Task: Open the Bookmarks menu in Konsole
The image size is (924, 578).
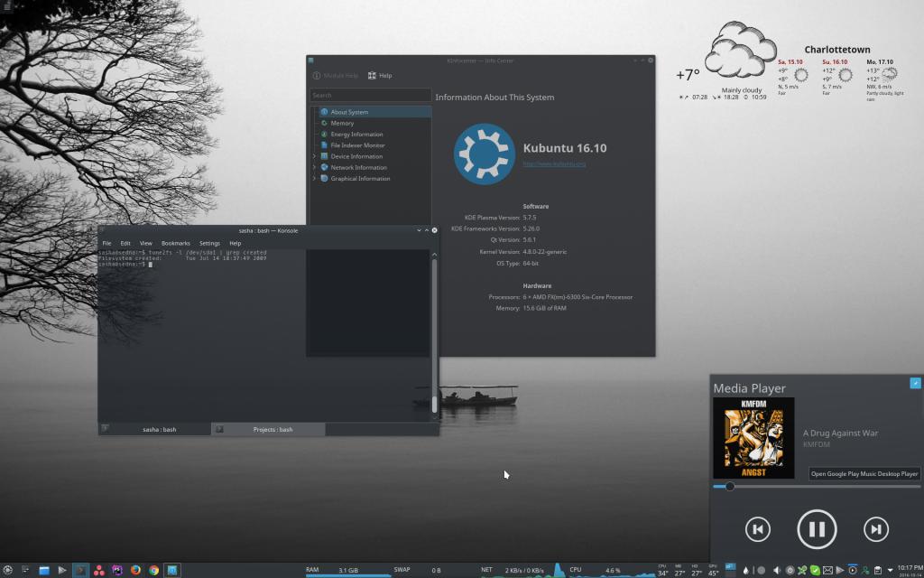Action: (176, 243)
